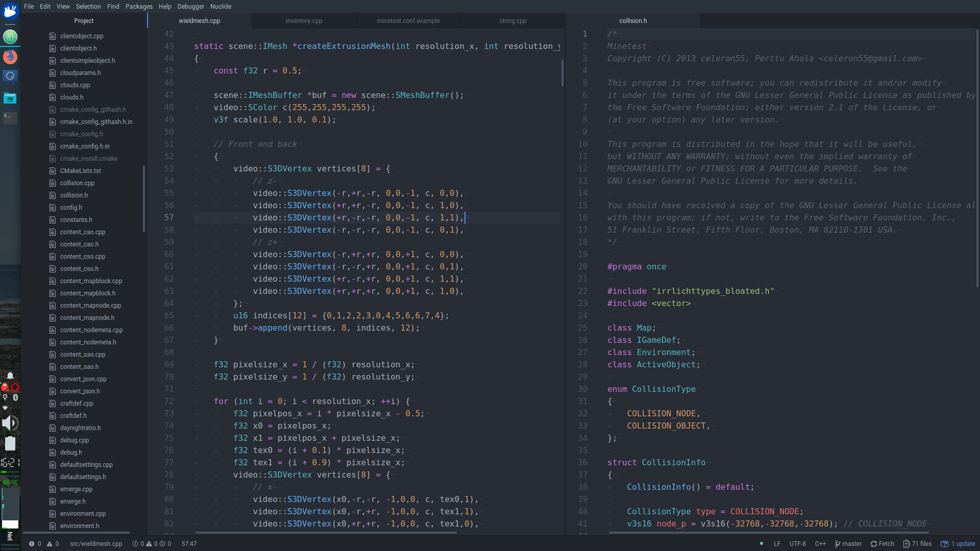Switch to the collision.h tab
980x551 pixels.
632,21
